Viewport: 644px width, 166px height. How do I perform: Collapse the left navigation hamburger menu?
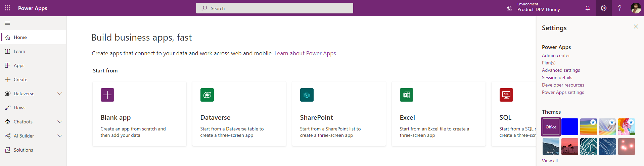7,23
